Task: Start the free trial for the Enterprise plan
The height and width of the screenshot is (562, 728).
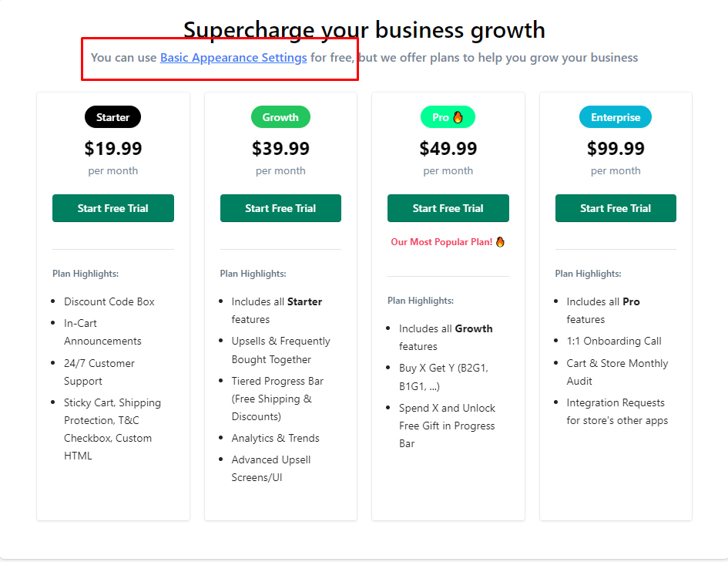Action: coord(616,208)
